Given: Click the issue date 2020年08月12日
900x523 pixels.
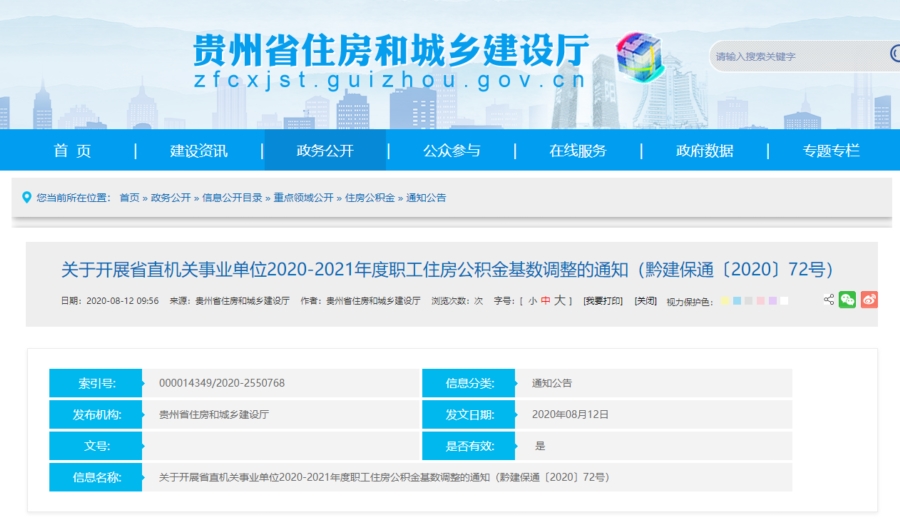Looking at the screenshot, I should pos(570,414).
